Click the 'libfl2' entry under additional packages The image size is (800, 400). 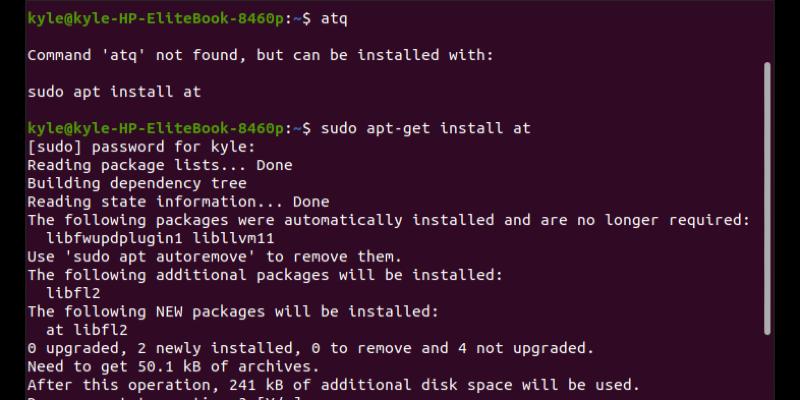click(73, 293)
